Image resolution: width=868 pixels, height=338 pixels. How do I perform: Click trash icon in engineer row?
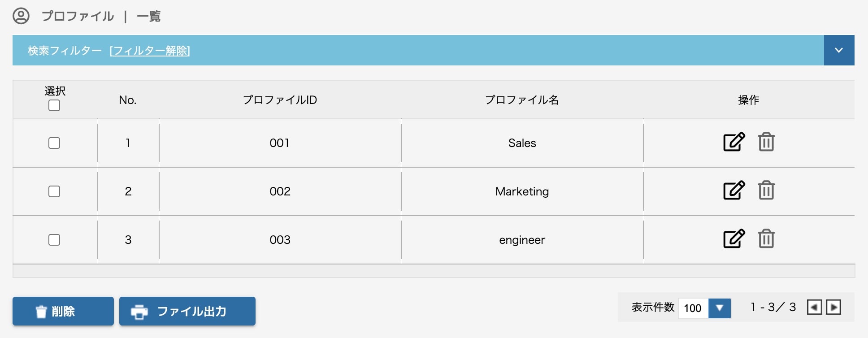766,239
